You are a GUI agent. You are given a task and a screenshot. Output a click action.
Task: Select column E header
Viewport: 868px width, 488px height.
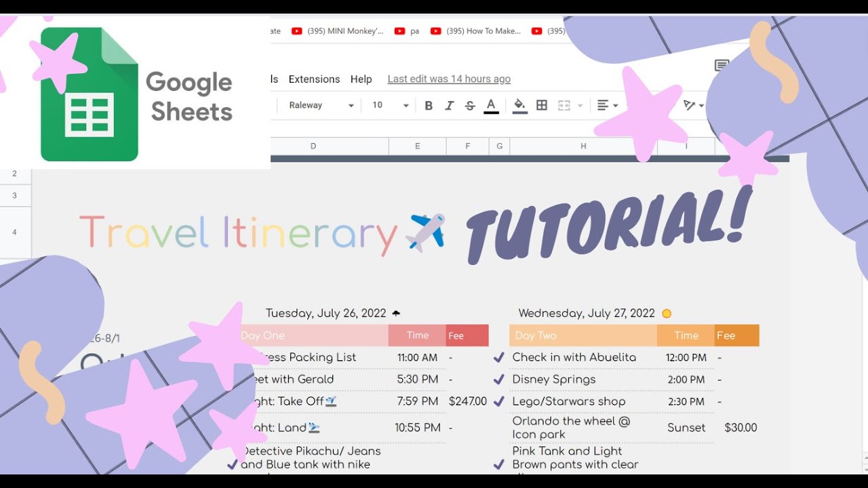[417, 146]
